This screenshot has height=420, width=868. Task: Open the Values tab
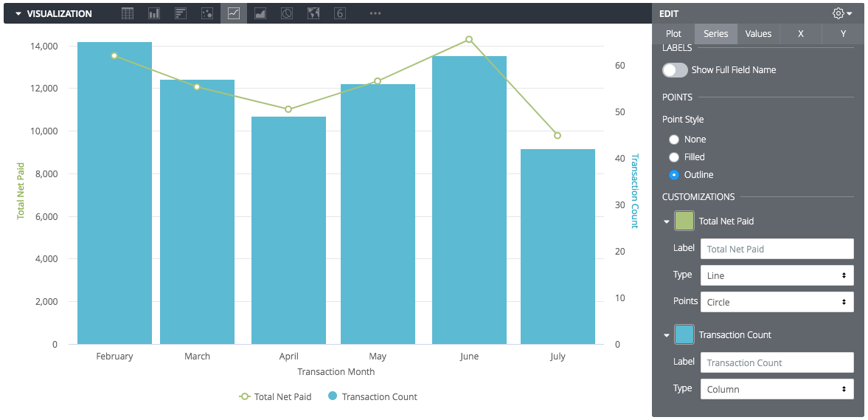[758, 34]
